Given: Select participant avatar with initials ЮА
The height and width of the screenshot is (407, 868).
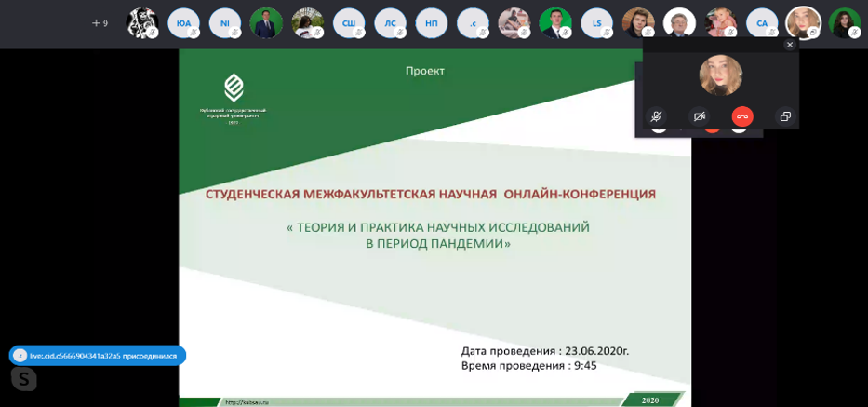Looking at the screenshot, I should pyautogui.click(x=183, y=23).
